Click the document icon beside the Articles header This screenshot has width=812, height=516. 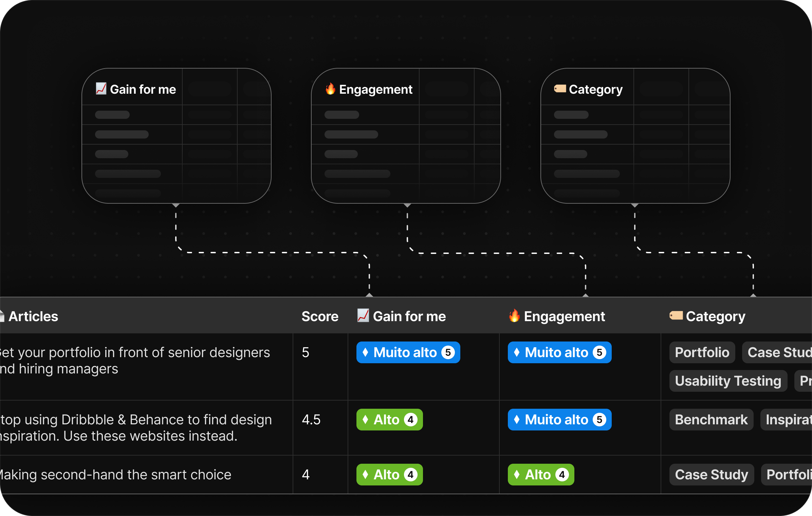click(x=2, y=316)
